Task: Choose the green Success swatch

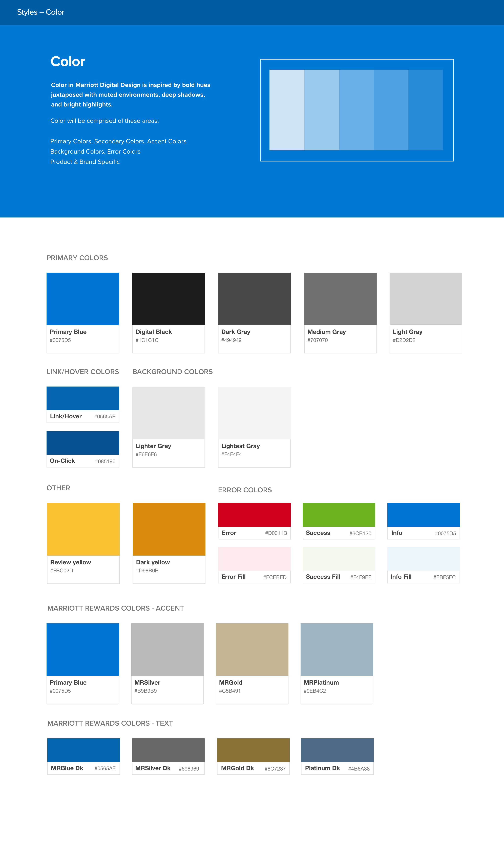Action: coord(339,515)
